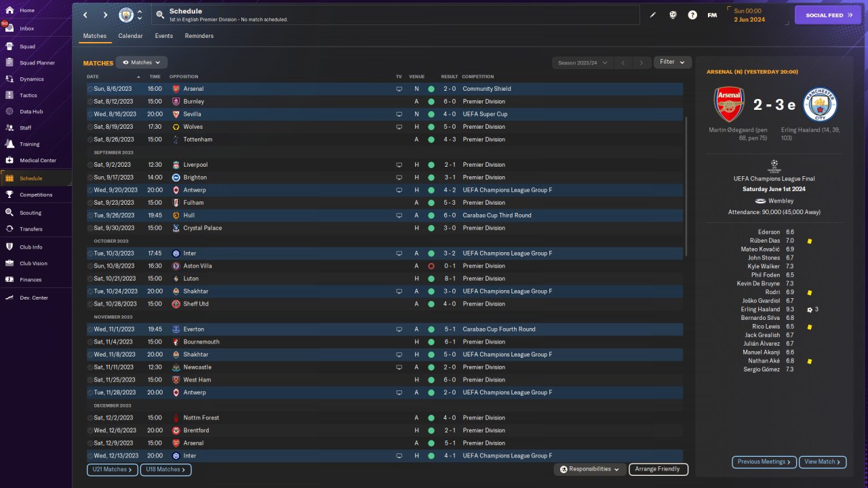868x488 pixels.
Task: Go to previous season arrow
Action: click(x=623, y=62)
